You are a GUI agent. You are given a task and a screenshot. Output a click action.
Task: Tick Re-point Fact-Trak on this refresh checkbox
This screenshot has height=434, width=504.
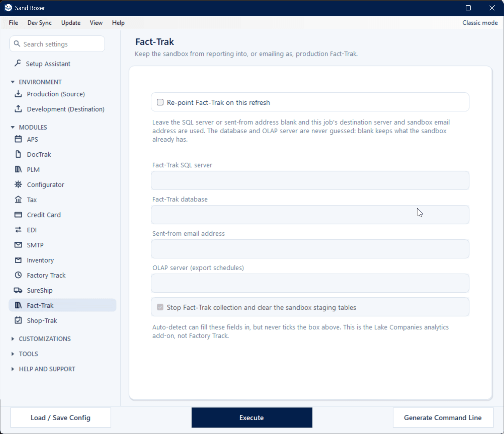pos(160,102)
